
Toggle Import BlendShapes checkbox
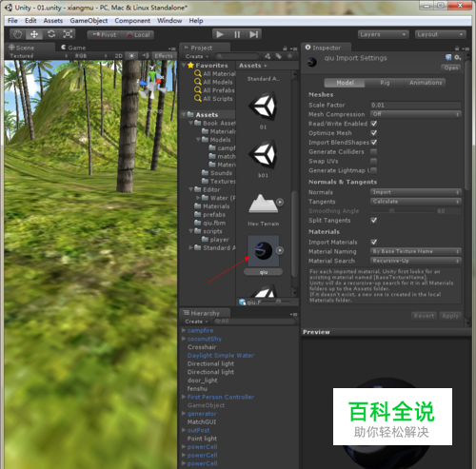374,142
